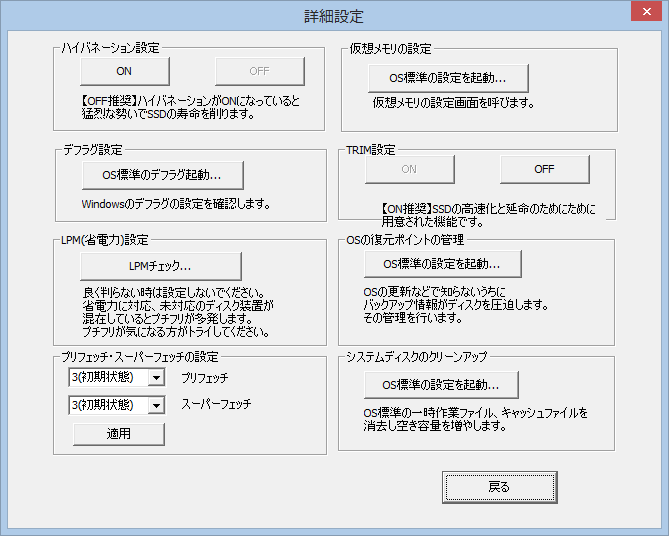The width and height of the screenshot is (669, 536).
Task: Expand the スーパーフェッチ dropdown arrow
Action: click(155, 405)
